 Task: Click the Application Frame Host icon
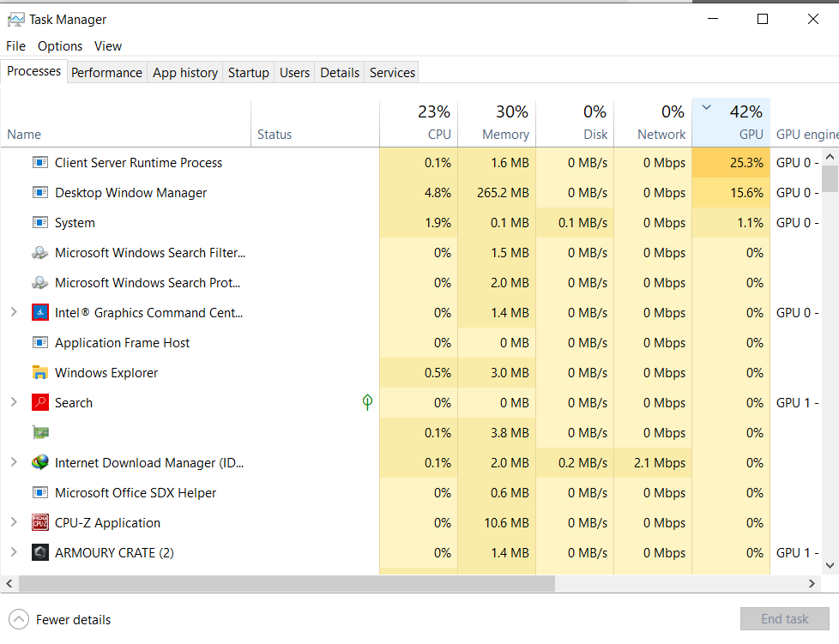tap(40, 342)
